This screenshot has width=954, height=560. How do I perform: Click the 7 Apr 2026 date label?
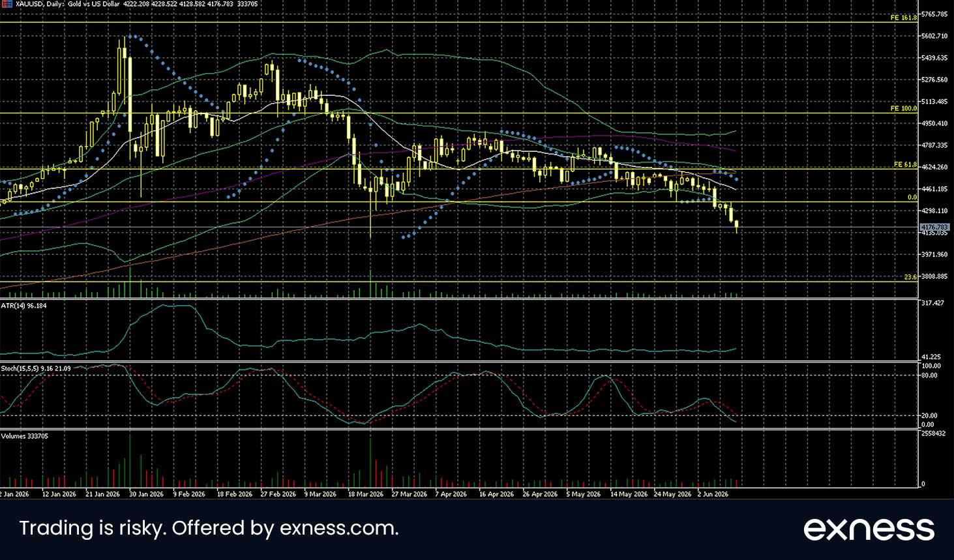click(x=451, y=494)
